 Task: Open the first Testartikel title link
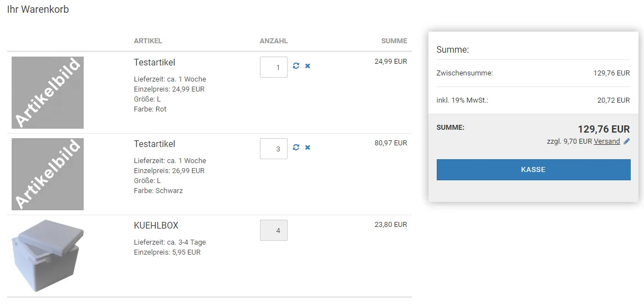click(x=155, y=63)
